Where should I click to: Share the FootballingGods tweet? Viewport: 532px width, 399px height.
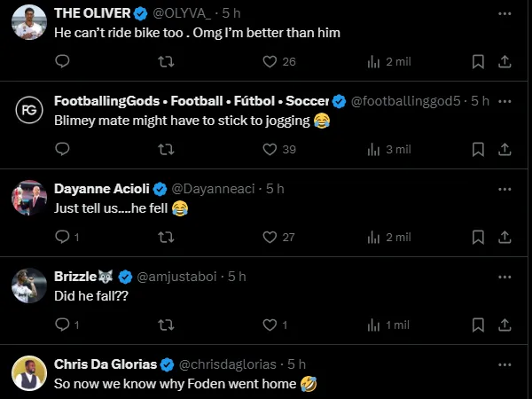click(x=505, y=149)
